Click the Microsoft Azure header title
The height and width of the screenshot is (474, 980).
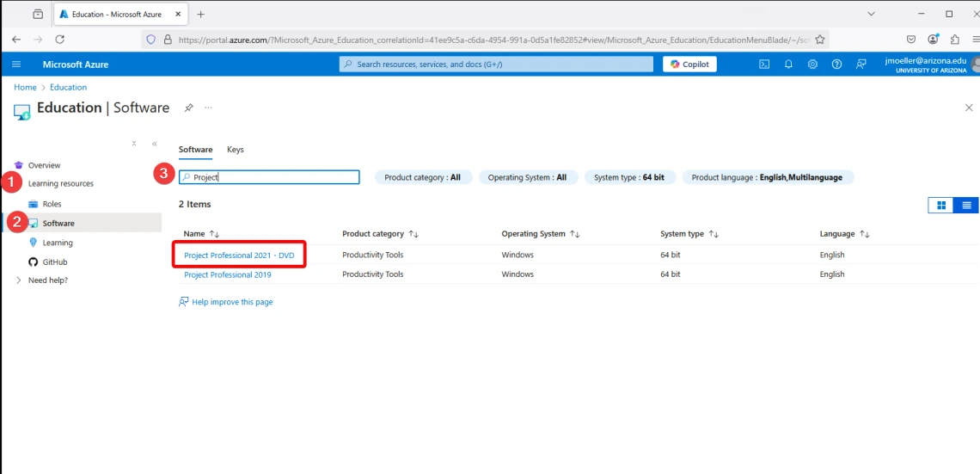pyautogui.click(x=76, y=65)
